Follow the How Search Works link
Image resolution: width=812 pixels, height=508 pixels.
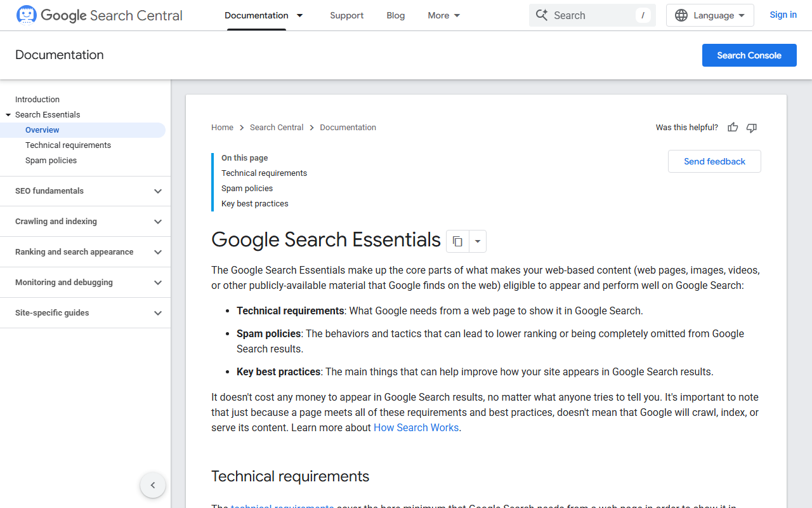(416, 428)
